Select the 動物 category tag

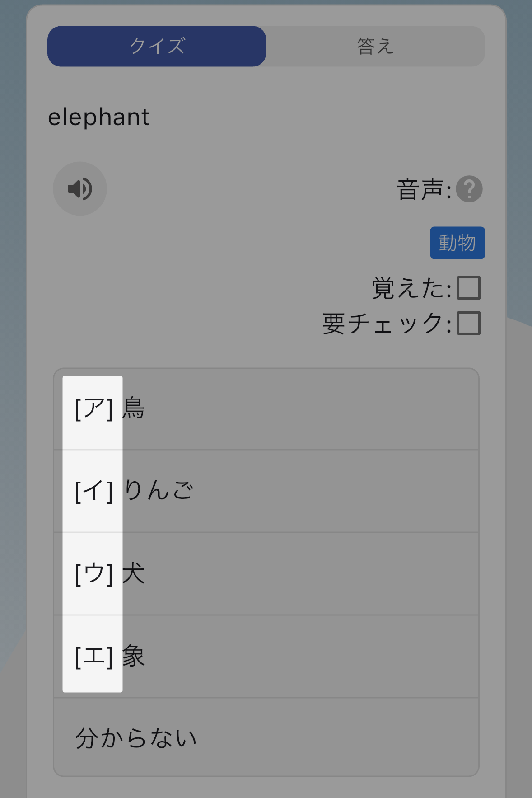457,243
